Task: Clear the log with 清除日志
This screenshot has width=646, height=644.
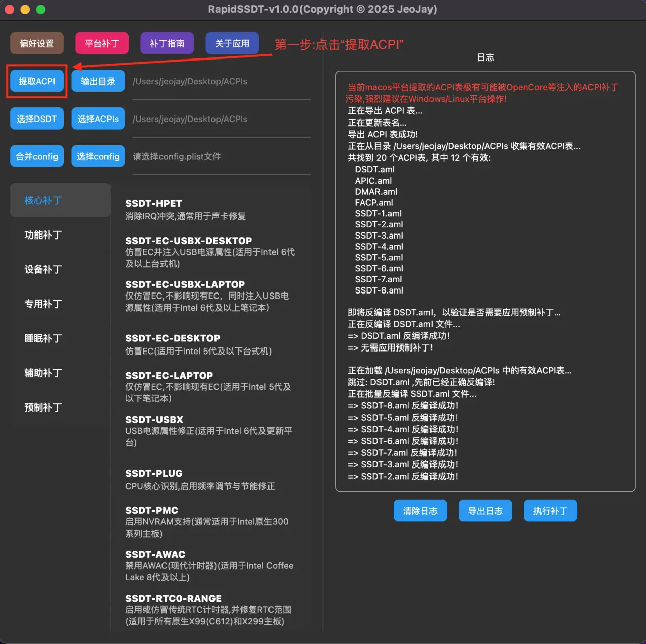Action: click(x=420, y=511)
